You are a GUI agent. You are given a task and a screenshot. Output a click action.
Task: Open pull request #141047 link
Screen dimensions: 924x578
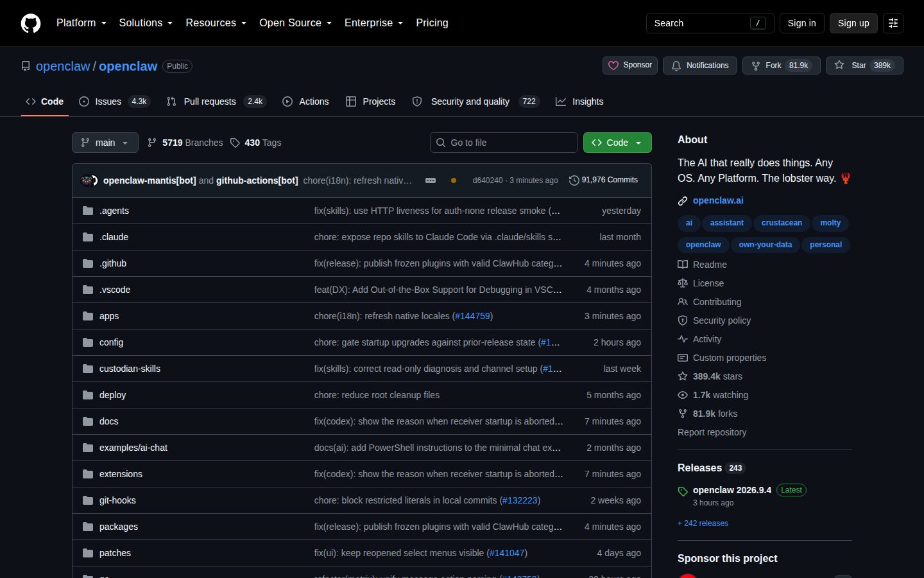(507, 553)
